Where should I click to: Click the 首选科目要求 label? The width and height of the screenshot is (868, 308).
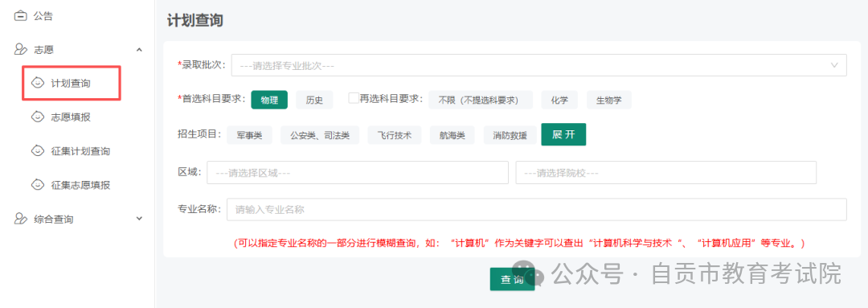[211, 99]
